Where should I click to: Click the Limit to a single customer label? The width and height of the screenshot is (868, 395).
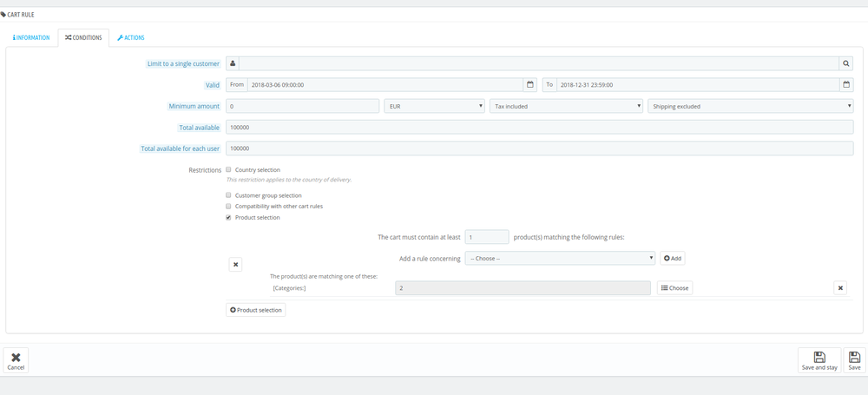click(x=183, y=63)
